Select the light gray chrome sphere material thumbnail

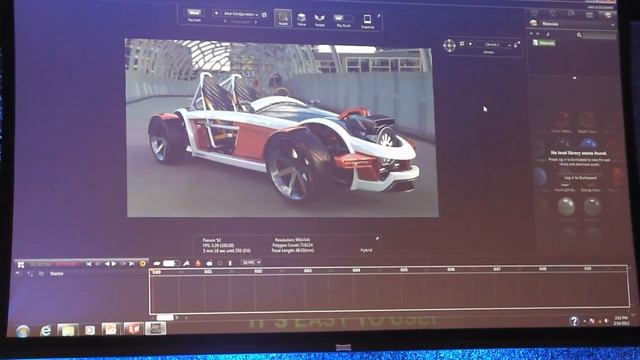pyautogui.click(x=566, y=207)
